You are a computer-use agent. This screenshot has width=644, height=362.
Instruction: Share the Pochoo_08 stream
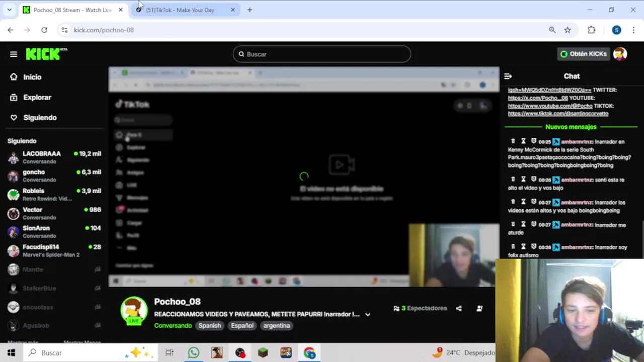pos(459,308)
